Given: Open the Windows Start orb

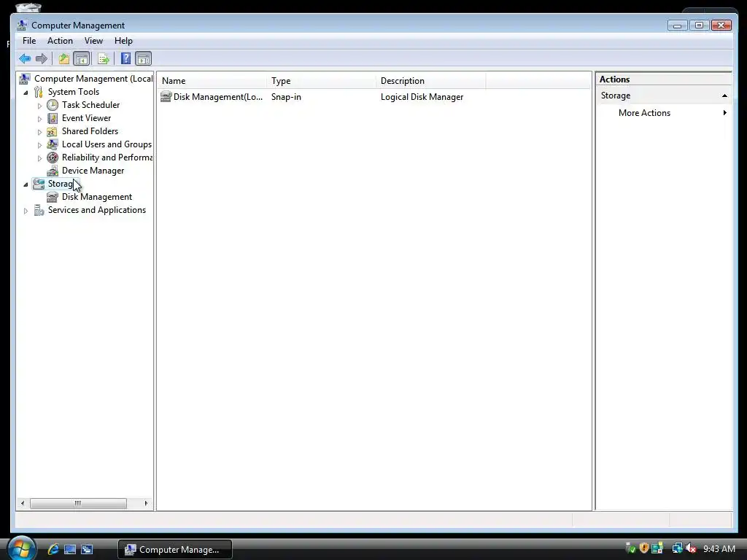Looking at the screenshot, I should point(21,548).
